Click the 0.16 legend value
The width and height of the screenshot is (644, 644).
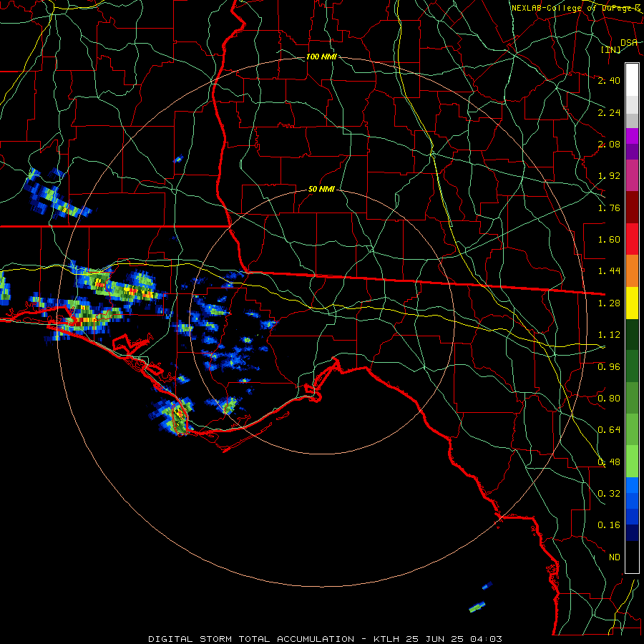coord(609,525)
